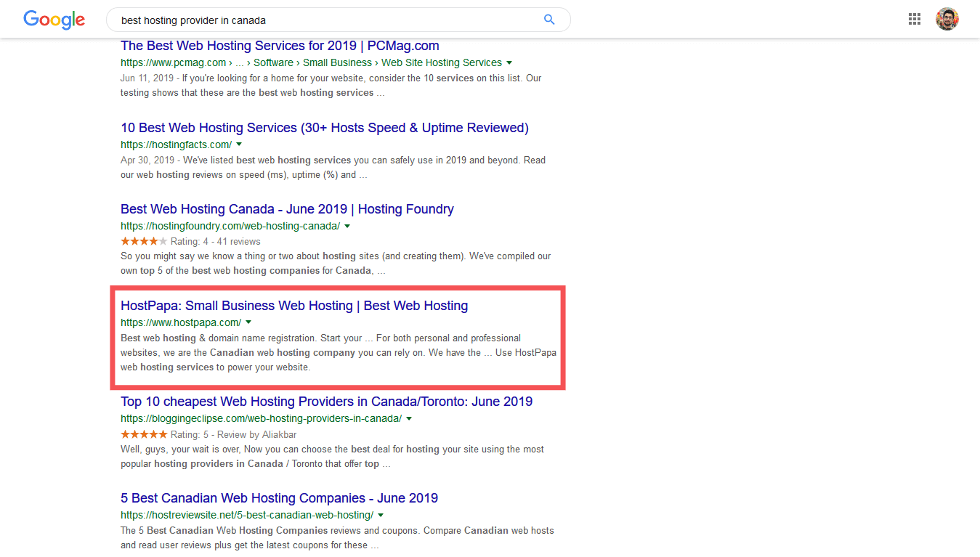The width and height of the screenshot is (980, 557).
Task: Click the search box with query text
Action: (339, 20)
